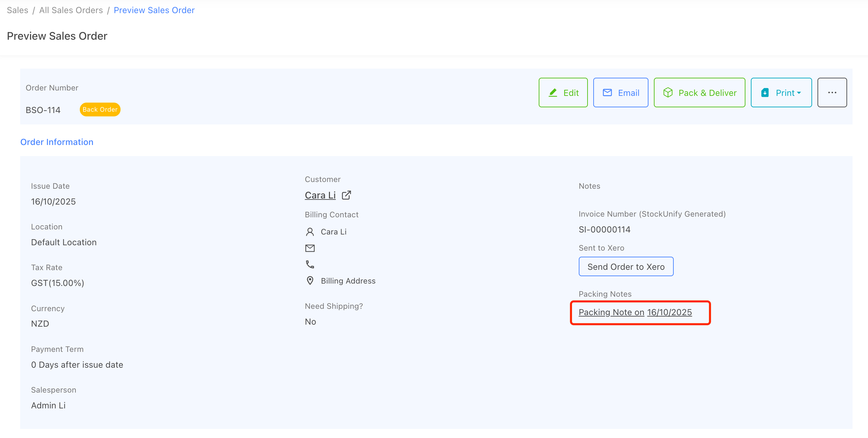
Task: Go to Sales breadcrumb
Action: (18, 10)
